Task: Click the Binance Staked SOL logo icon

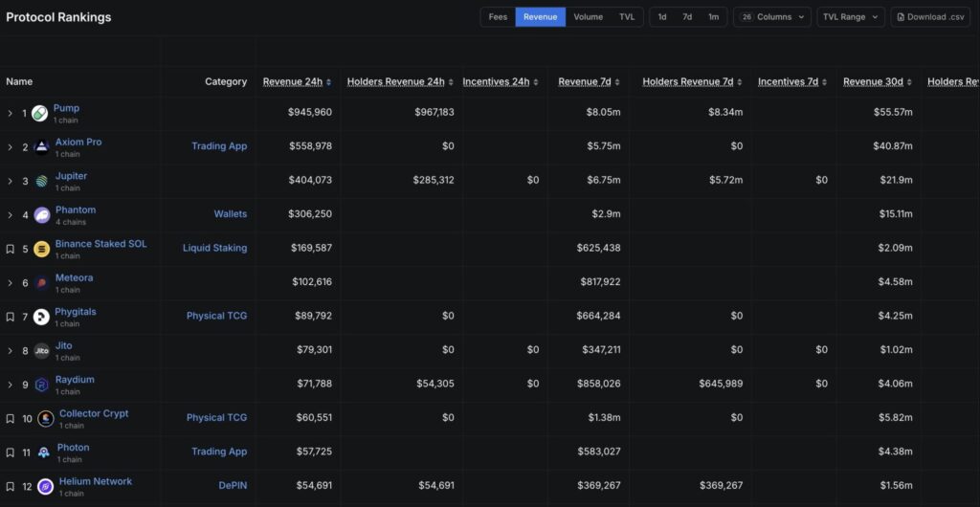Action: click(x=41, y=249)
